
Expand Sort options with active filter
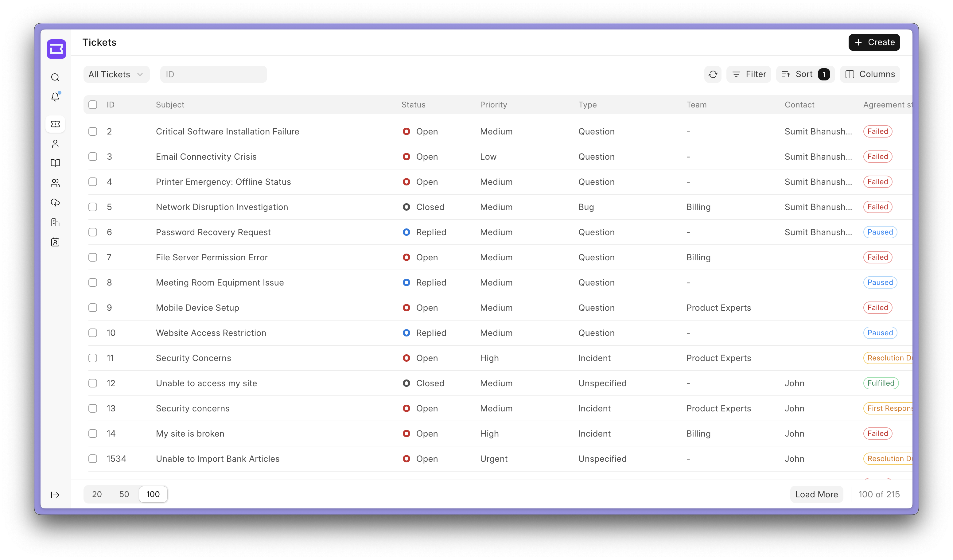(804, 74)
